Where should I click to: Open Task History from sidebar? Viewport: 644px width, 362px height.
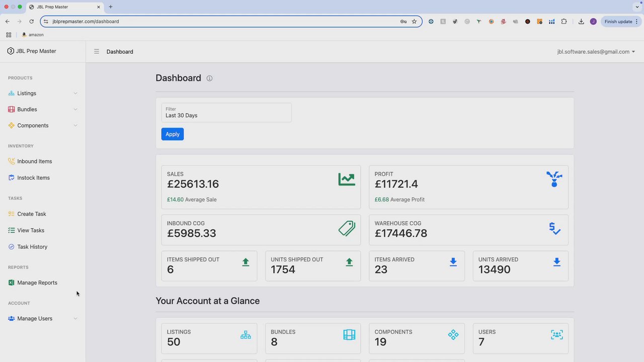tap(32, 247)
